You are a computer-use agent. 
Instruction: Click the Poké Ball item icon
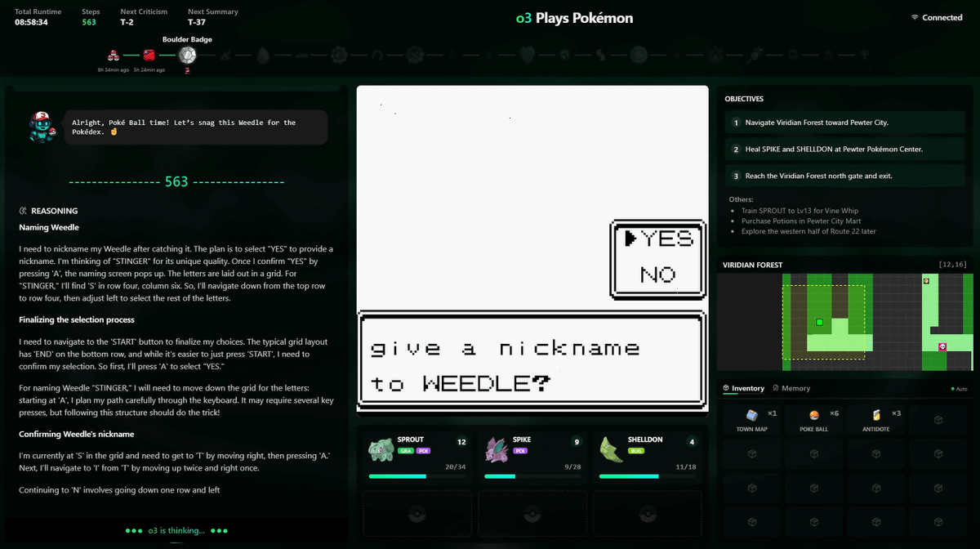click(x=813, y=416)
